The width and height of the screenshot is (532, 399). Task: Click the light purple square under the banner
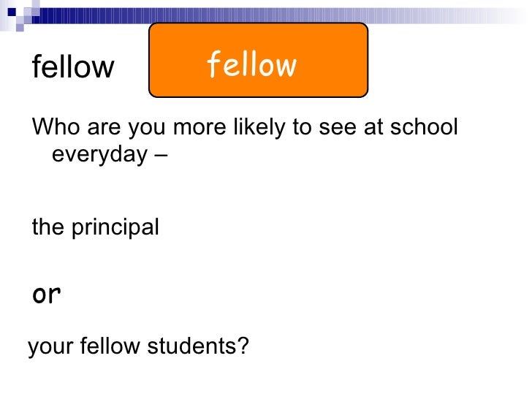[x=20, y=28]
